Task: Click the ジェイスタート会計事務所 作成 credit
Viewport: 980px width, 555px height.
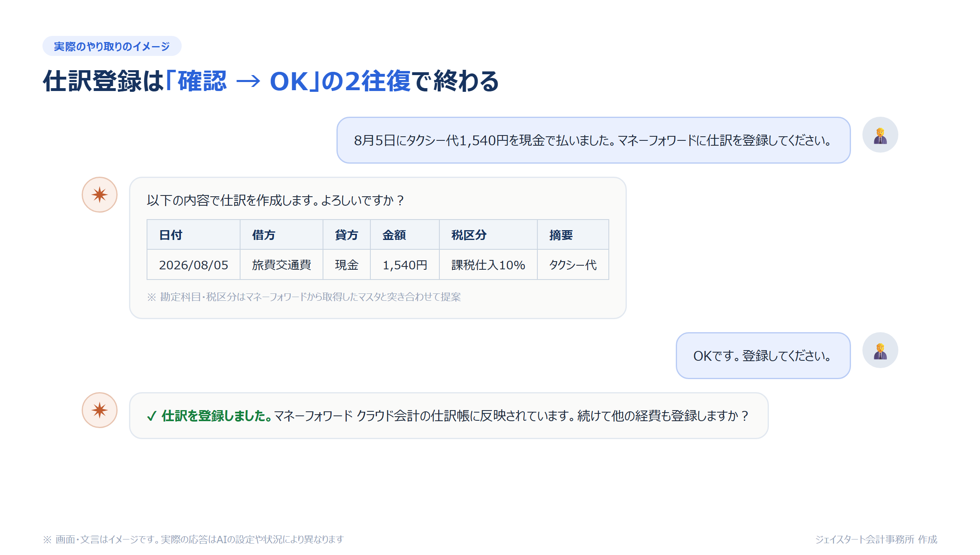Action: pyautogui.click(x=876, y=539)
